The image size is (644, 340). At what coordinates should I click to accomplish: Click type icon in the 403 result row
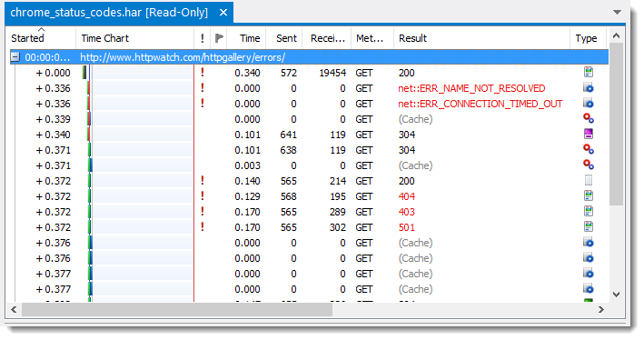(x=589, y=211)
